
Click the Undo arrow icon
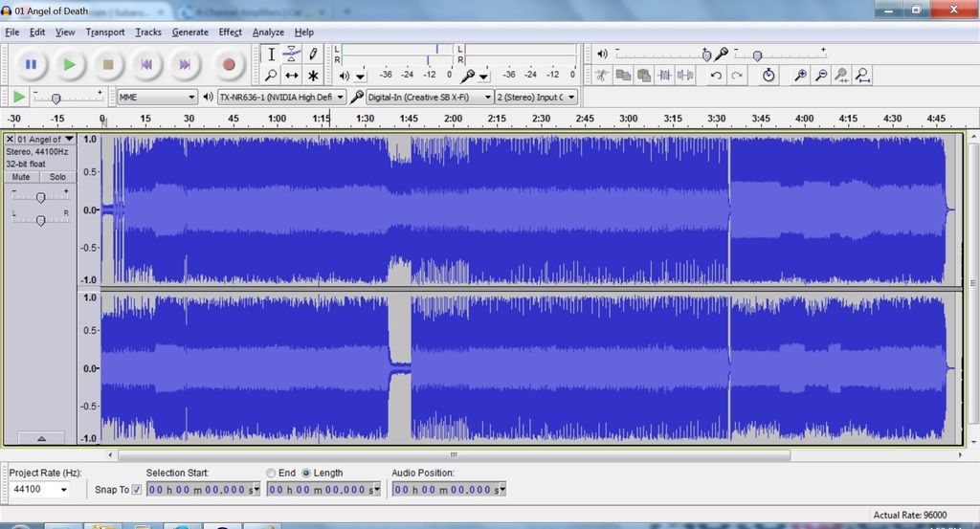(716, 76)
